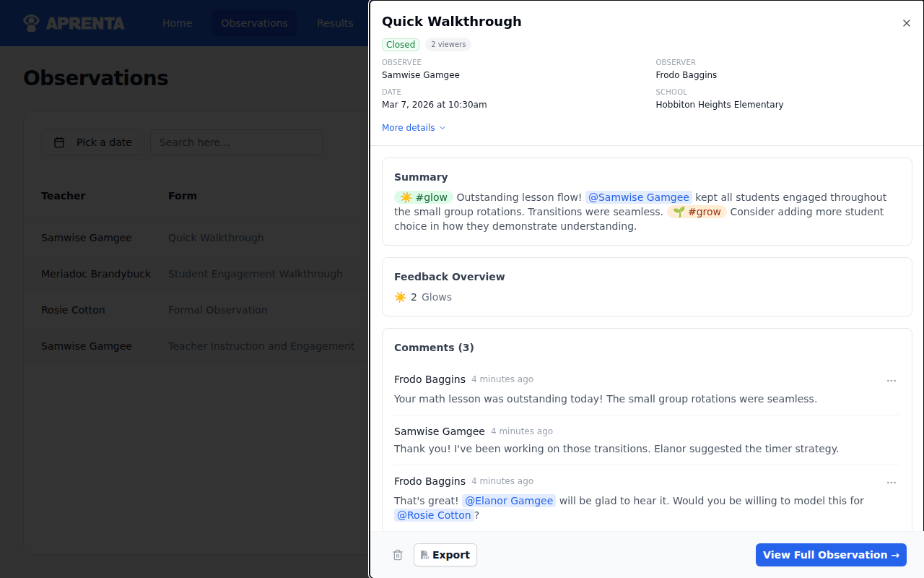Open the Pick a date dropdown
The width and height of the screenshot is (924, 578).
pyautogui.click(x=92, y=142)
